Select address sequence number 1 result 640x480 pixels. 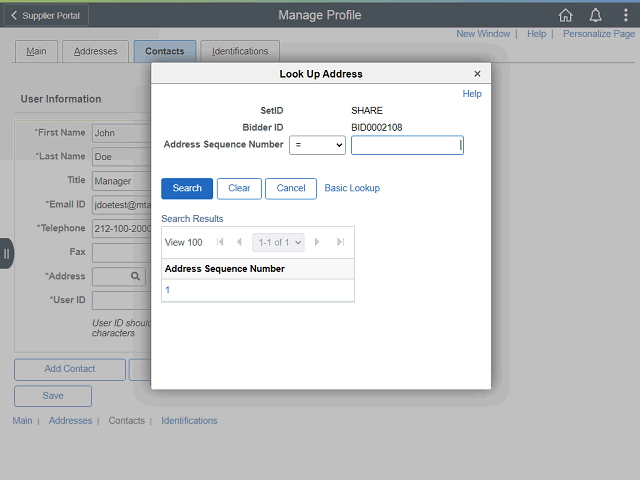[167, 290]
